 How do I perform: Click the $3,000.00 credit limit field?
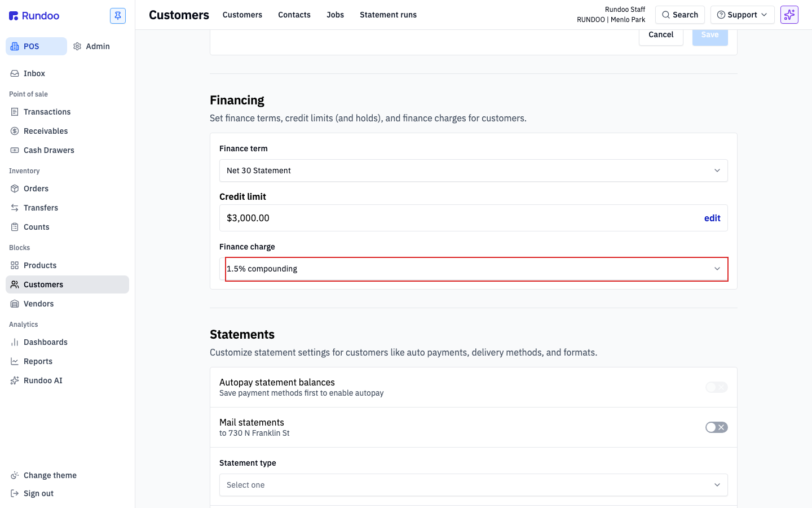[474, 218]
